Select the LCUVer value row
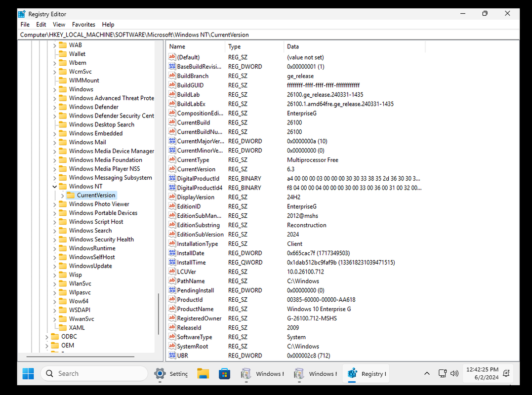This screenshot has height=395, width=532. pyautogui.click(x=296, y=272)
